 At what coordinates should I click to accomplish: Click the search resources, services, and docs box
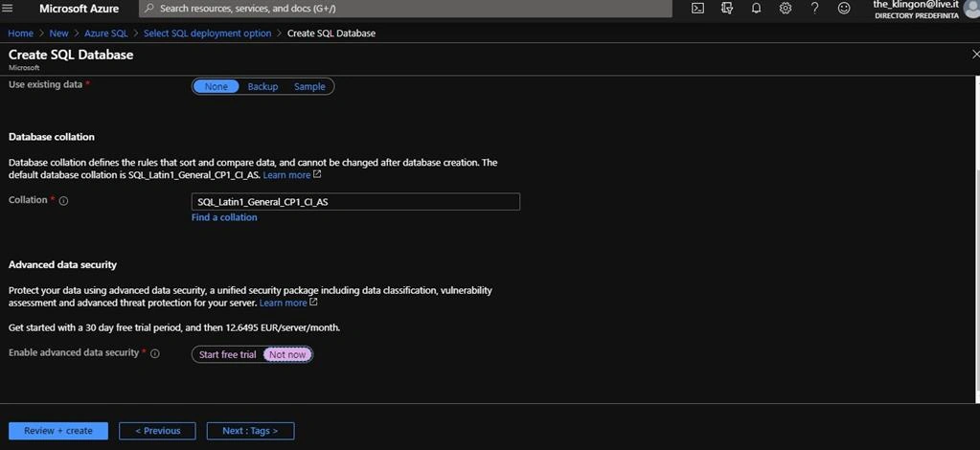pyautogui.click(x=405, y=9)
